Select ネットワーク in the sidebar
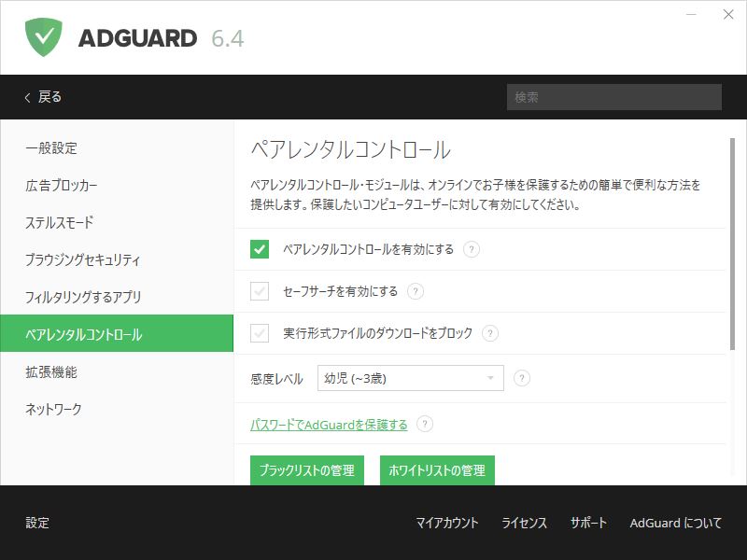 click(117, 409)
